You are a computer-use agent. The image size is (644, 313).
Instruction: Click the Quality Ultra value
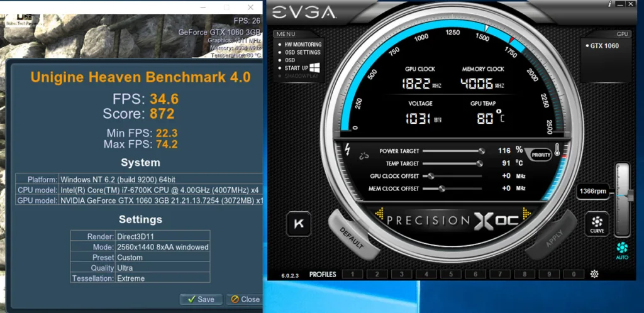[125, 268]
